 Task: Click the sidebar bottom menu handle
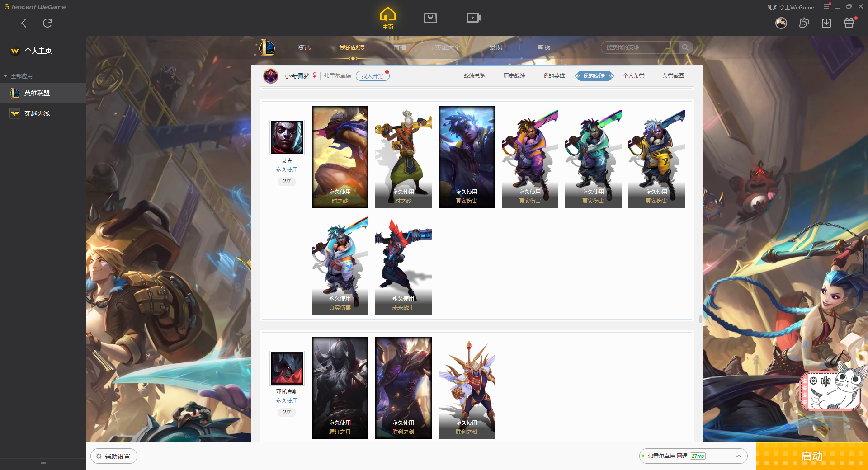(x=43, y=464)
